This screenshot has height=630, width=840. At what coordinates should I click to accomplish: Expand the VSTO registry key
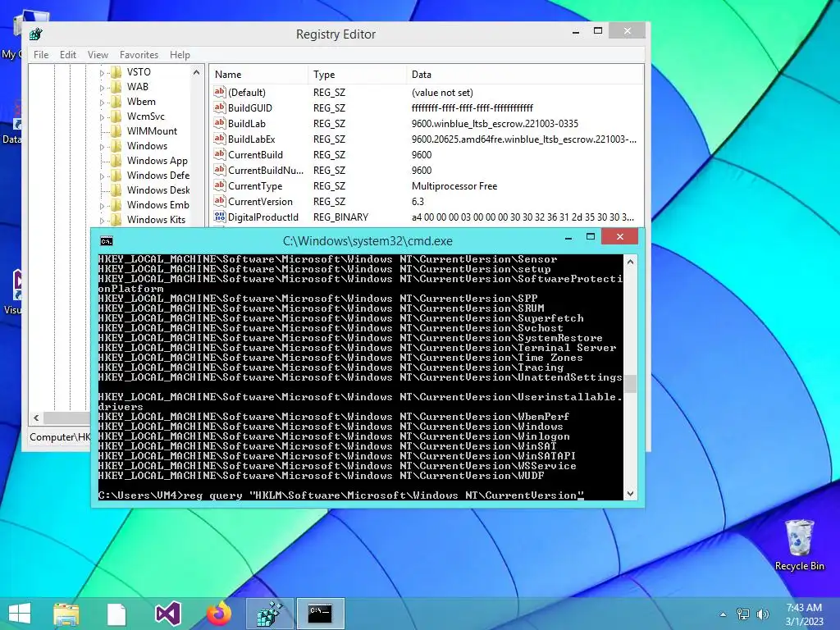102,72
